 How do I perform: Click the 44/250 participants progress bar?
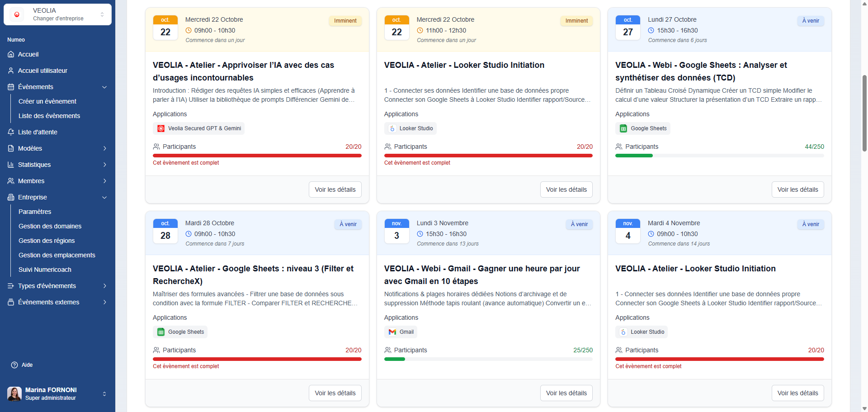click(x=719, y=156)
